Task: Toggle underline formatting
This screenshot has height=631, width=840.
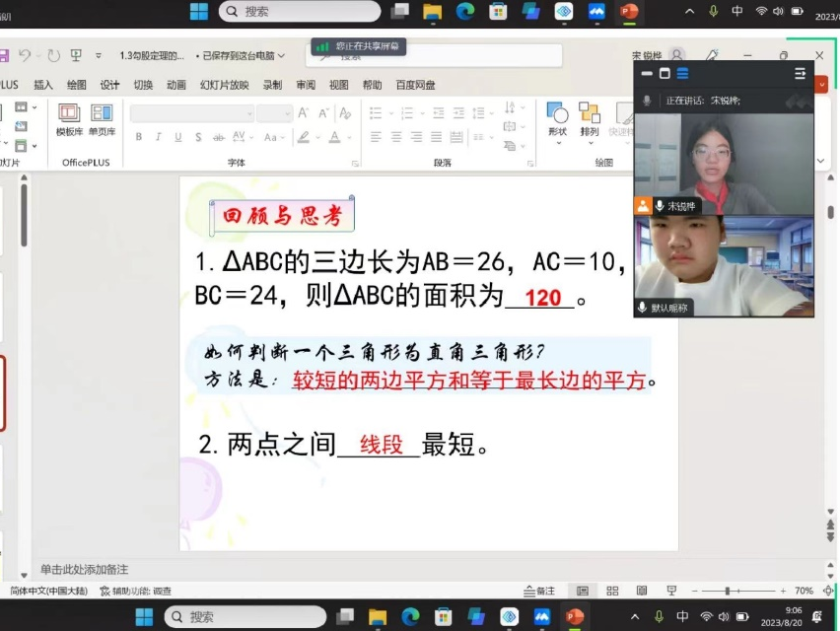Action: click(x=177, y=137)
